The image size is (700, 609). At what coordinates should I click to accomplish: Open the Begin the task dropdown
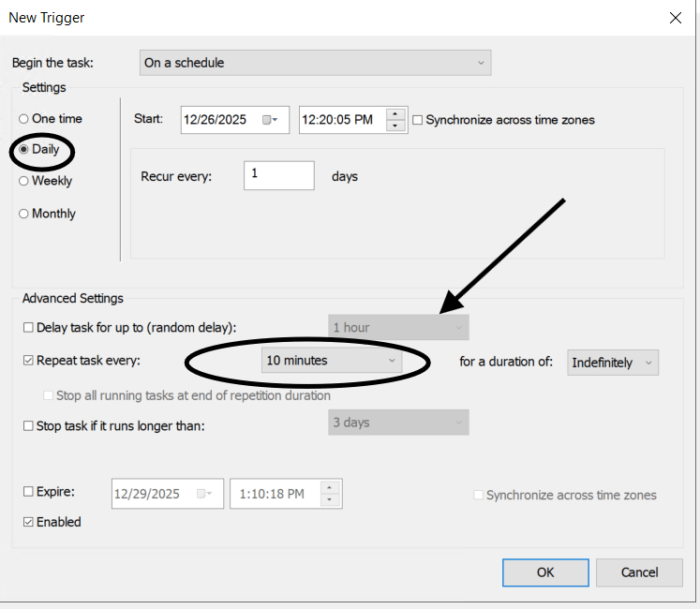point(315,63)
